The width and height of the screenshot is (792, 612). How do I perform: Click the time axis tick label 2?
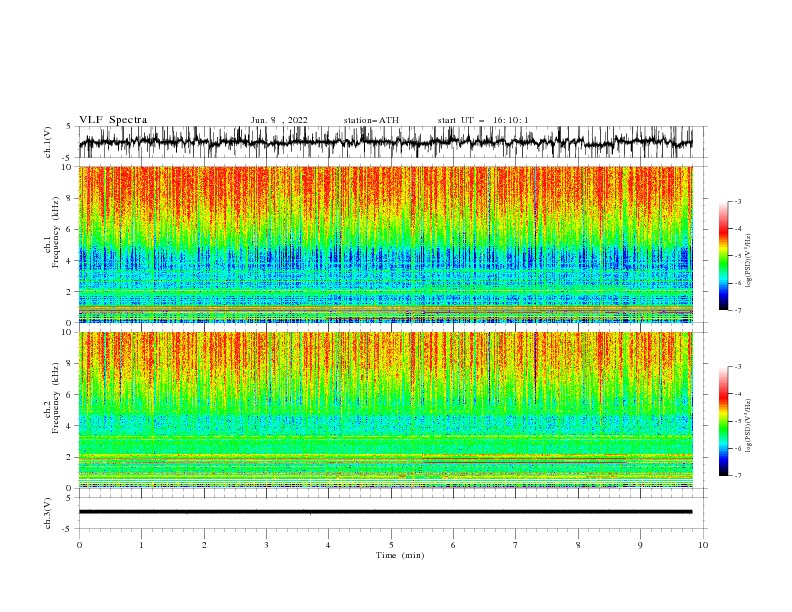[204, 545]
